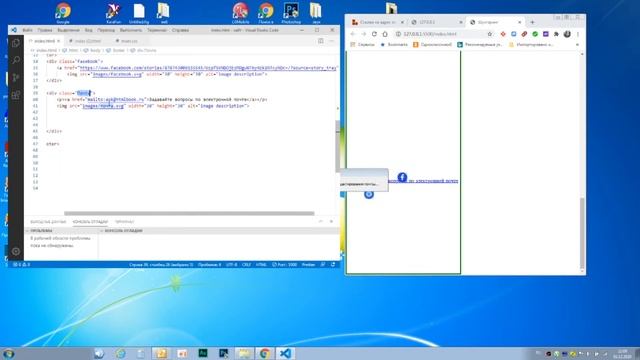Image resolution: width=640 pixels, height=360 pixels.
Task: Click the vertical scrollbar in Chrome page
Action: point(582,233)
